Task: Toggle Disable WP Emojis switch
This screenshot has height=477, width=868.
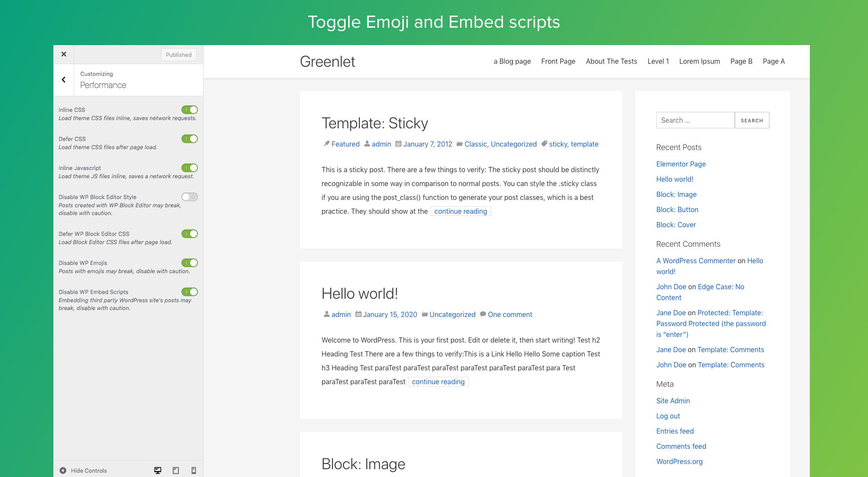Action: (190, 263)
